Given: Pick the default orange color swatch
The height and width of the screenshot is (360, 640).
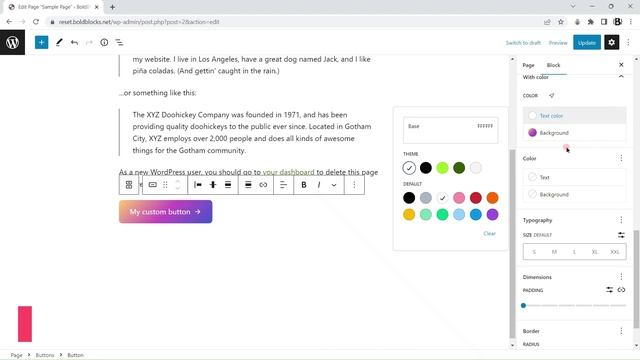Looking at the screenshot, I should pyautogui.click(x=493, y=198).
